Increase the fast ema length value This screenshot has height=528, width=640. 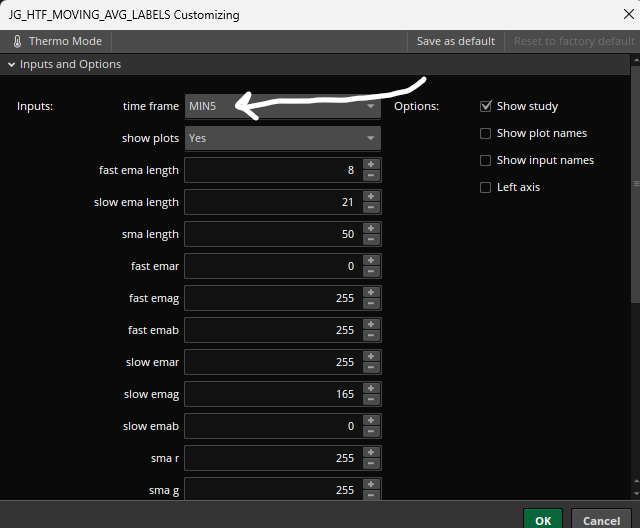[x=371, y=165]
